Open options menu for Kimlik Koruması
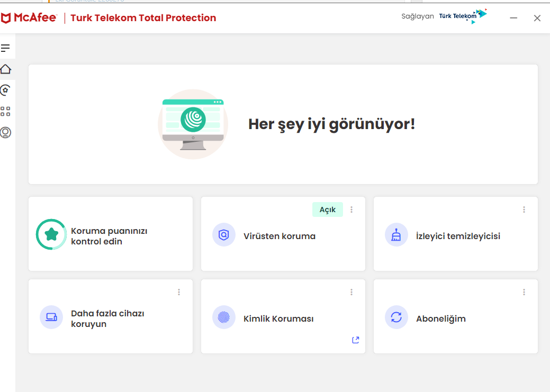This screenshot has height=392, width=550. pos(351,292)
